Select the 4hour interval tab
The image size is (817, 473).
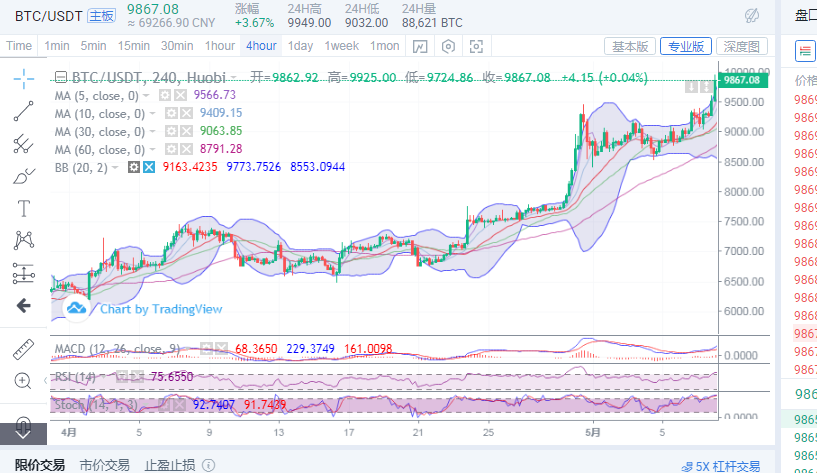coord(262,46)
